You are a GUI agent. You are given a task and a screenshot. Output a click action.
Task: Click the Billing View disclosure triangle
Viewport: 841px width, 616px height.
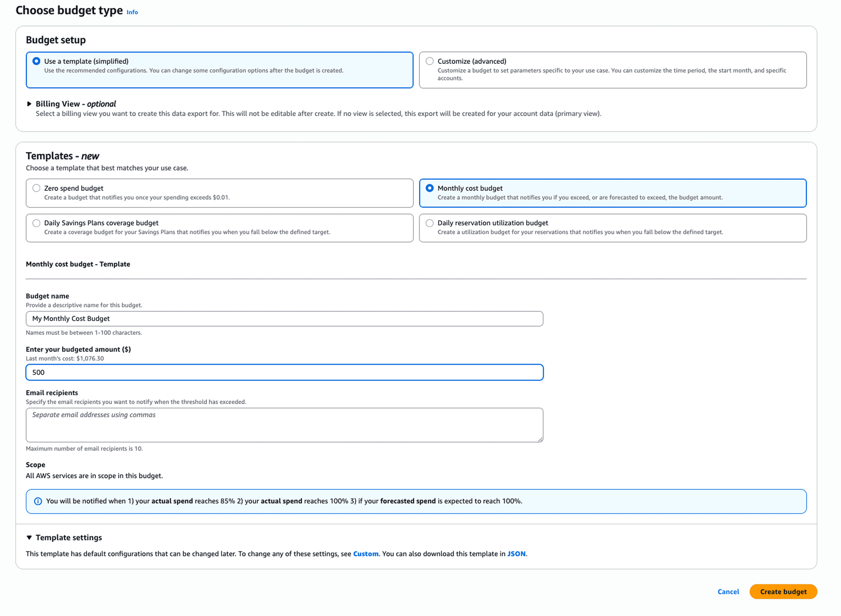click(x=29, y=104)
